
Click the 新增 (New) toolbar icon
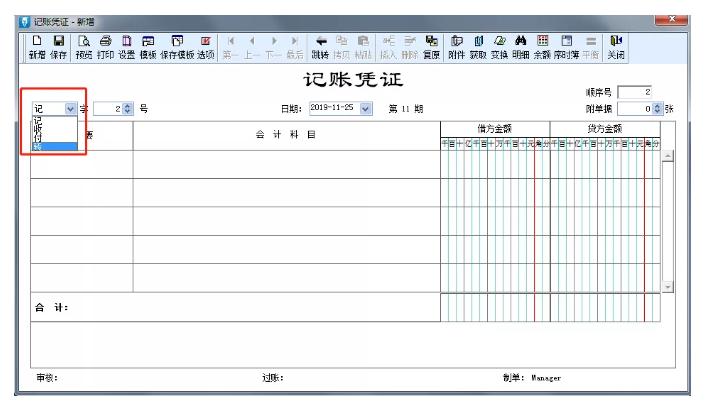point(37,47)
